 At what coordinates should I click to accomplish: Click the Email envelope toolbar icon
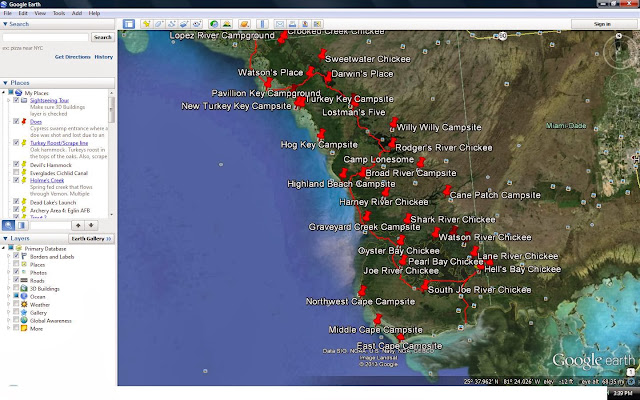tap(280, 24)
